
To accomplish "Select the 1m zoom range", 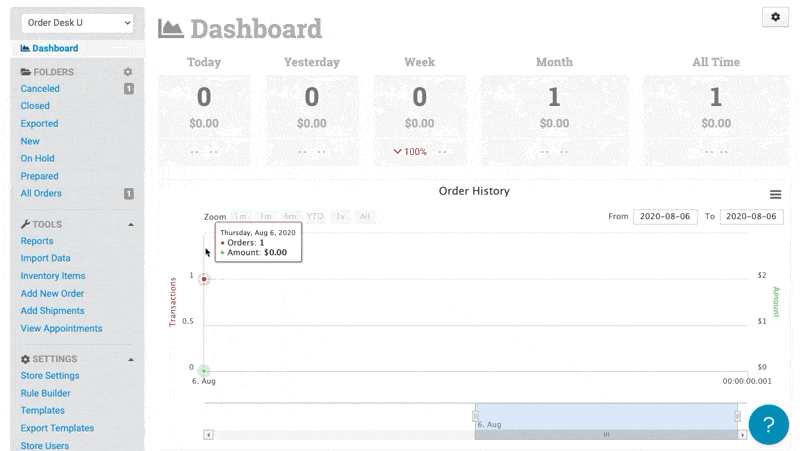I will (241, 216).
